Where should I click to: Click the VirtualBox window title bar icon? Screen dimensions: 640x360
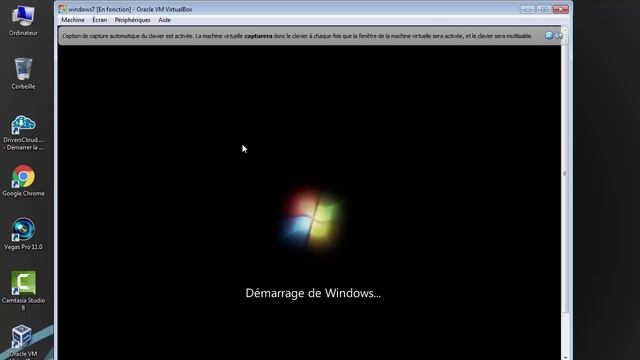tap(62, 9)
